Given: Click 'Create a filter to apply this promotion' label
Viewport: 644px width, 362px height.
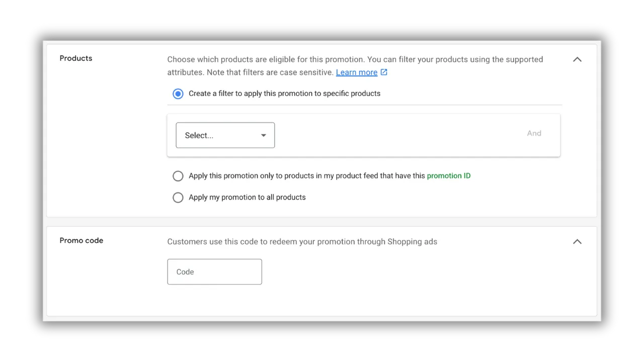Looking at the screenshot, I should pos(285,94).
